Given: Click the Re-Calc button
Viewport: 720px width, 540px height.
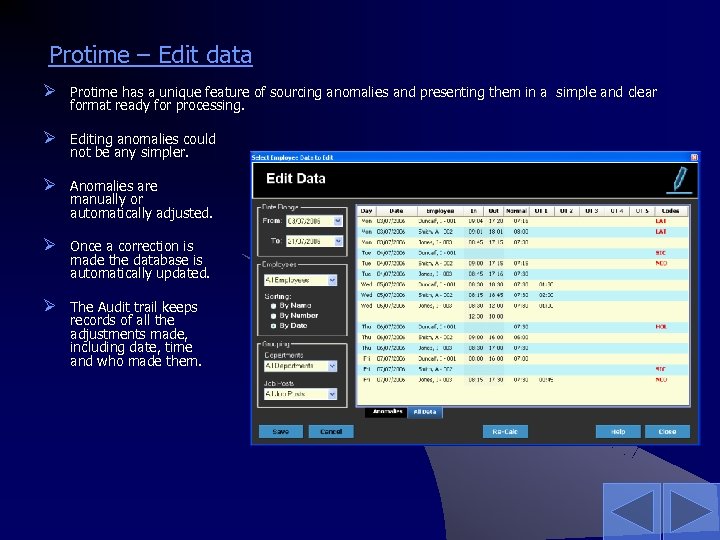Looking at the screenshot, I should coord(505,432).
